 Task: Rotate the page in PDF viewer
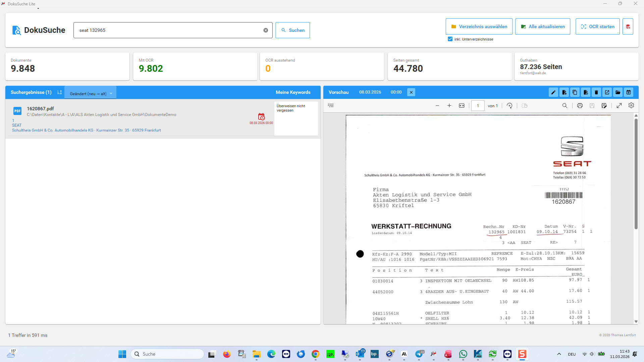pyautogui.click(x=509, y=106)
